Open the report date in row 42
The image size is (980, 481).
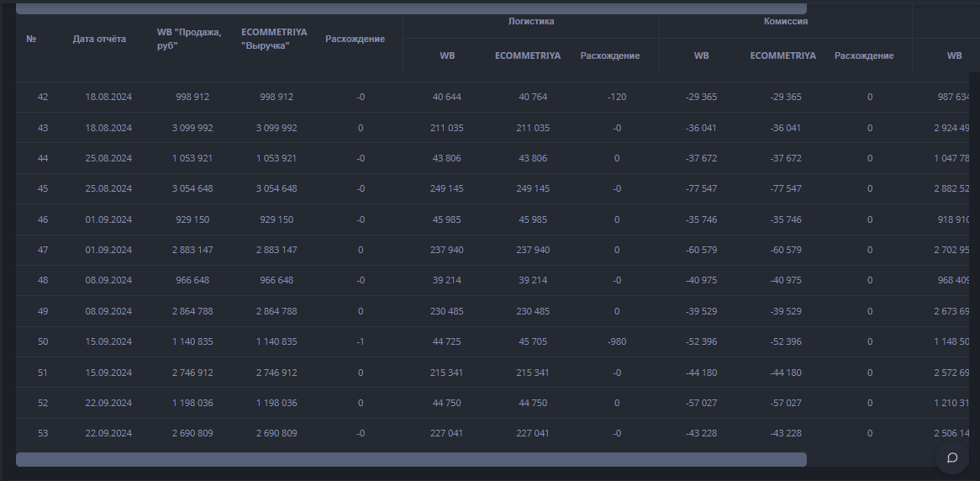point(108,97)
